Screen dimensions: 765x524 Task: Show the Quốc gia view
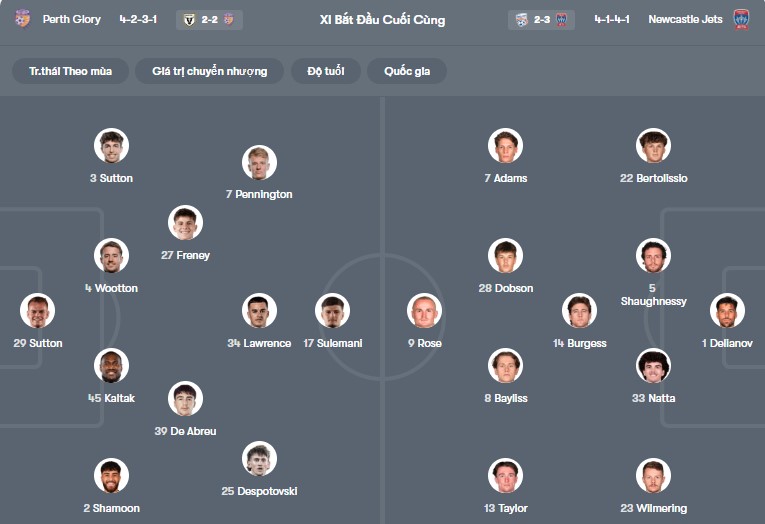(407, 71)
